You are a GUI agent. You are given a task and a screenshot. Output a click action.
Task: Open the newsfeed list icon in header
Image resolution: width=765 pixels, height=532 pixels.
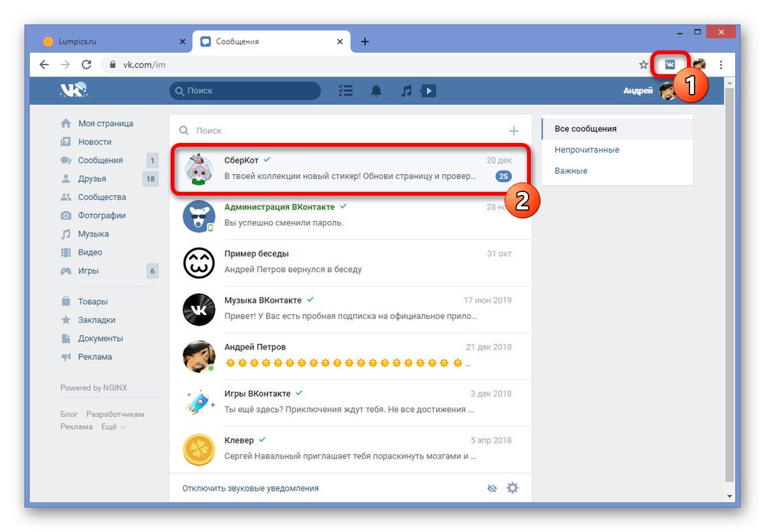coord(346,91)
